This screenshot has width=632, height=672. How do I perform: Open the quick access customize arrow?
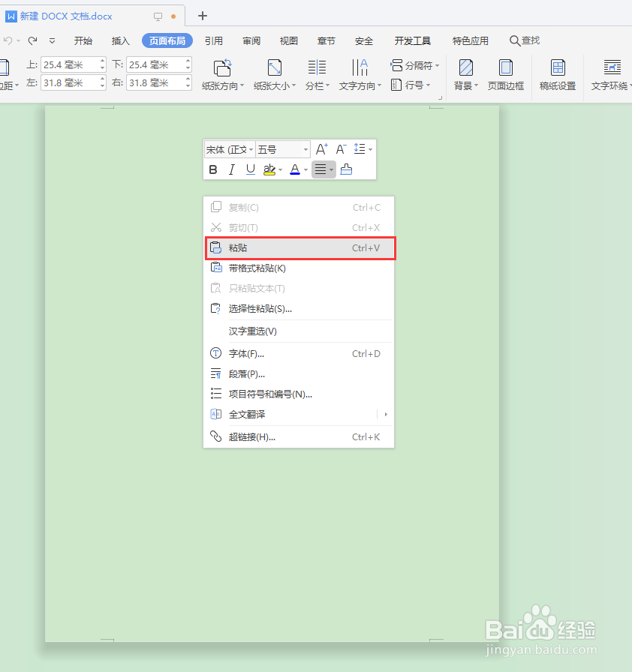pos(52,41)
